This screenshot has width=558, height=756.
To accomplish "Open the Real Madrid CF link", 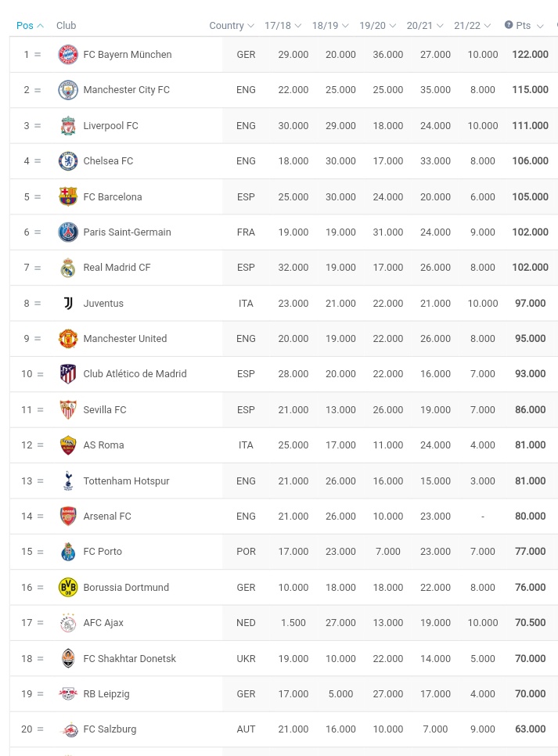I will 117,267.
